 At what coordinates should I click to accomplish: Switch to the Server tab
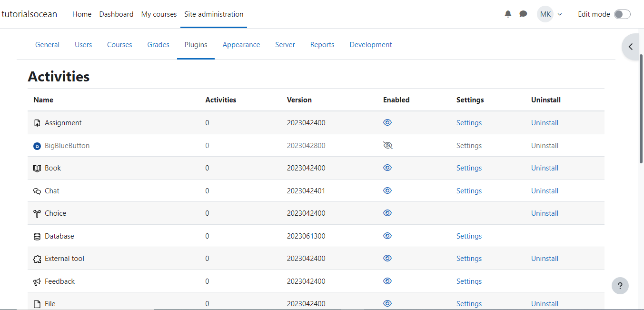click(285, 44)
